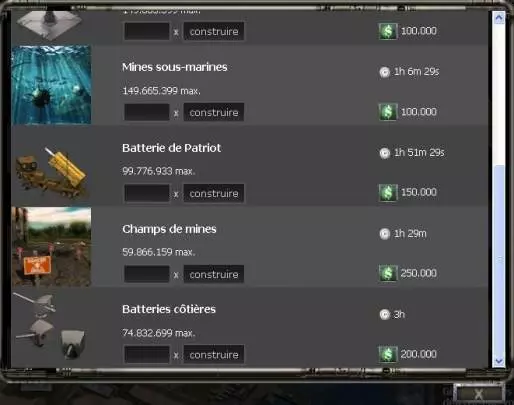This screenshot has width=514, height=405.
Task: Click the clock icon beside 1h 6m 29s
Action: point(384,72)
